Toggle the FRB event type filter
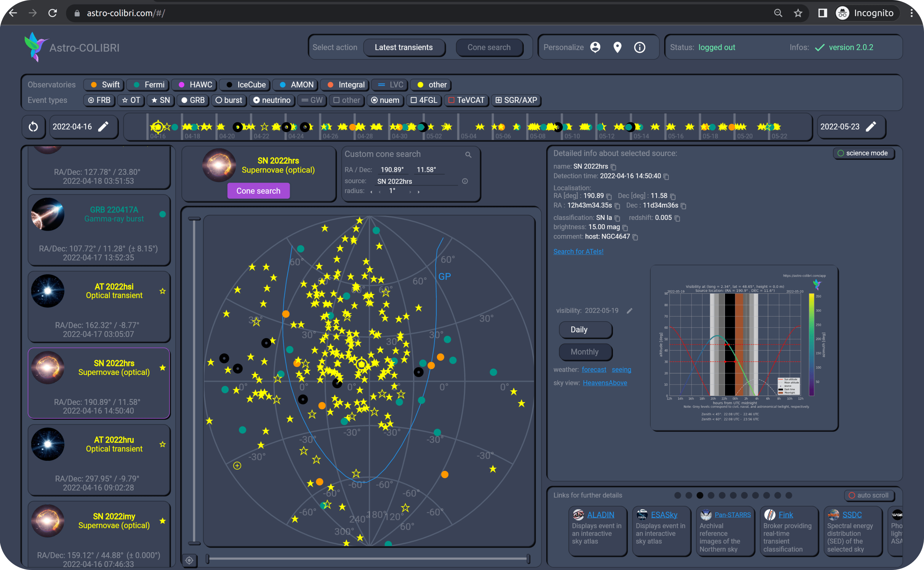The height and width of the screenshot is (570, 924). (99, 100)
